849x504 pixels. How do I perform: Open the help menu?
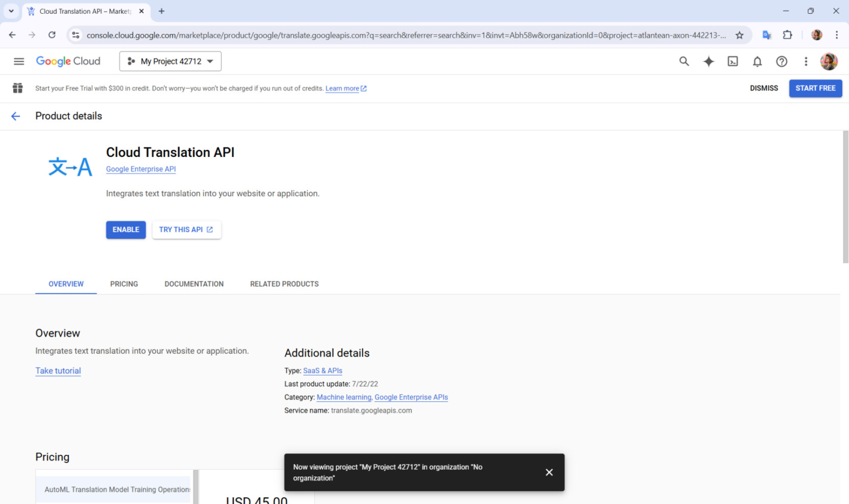[x=782, y=61]
